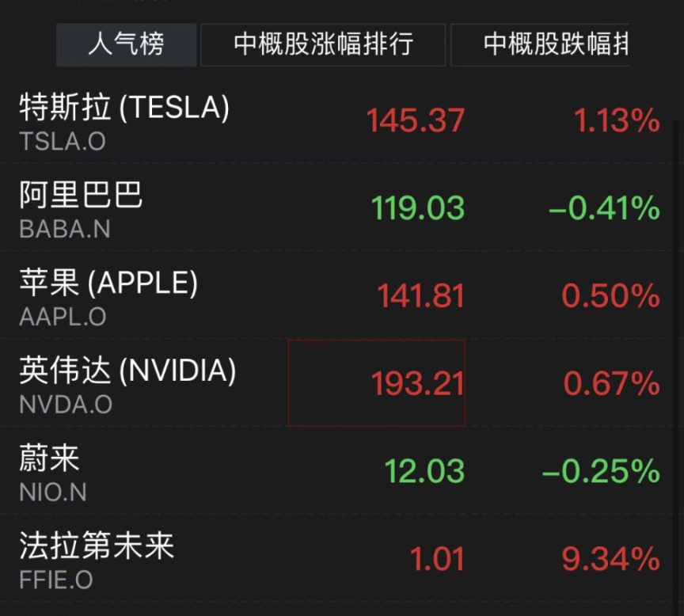Image resolution: width=684 pixels, height=616 pixels.
Task: Click Faraday Future's price 1.01
Action: 437,559
